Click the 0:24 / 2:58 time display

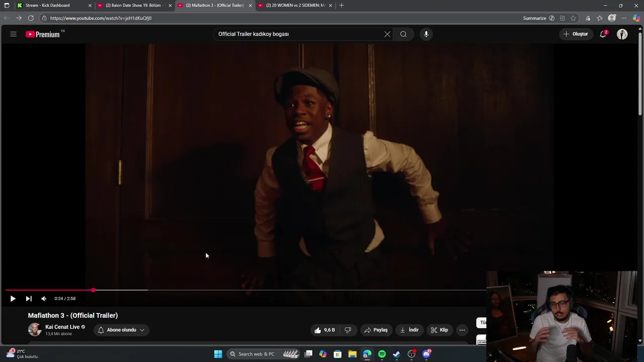pos(65,299)
